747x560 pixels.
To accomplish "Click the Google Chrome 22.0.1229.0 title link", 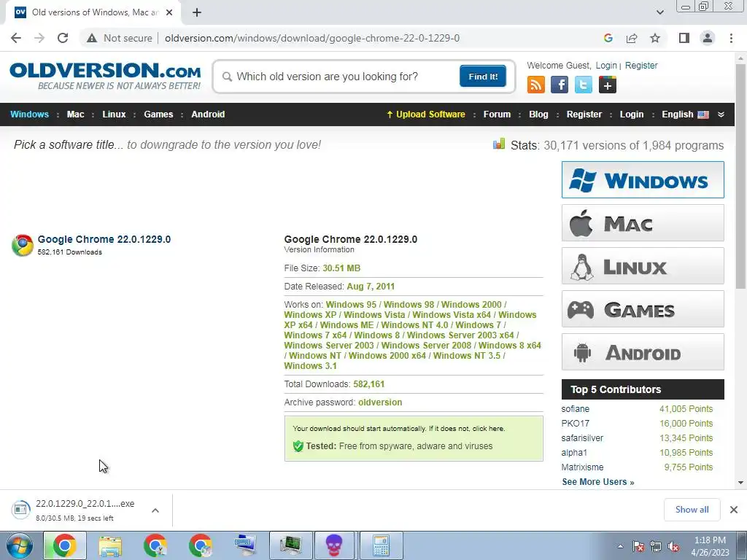I will (104, 239).
